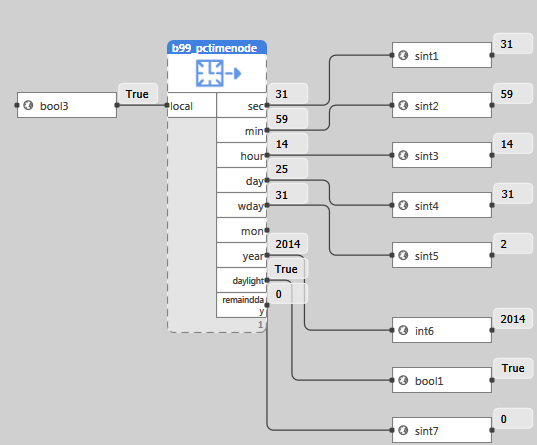Click the daylight output pin
The image size is (537, 445).
[x=267, y=280]
